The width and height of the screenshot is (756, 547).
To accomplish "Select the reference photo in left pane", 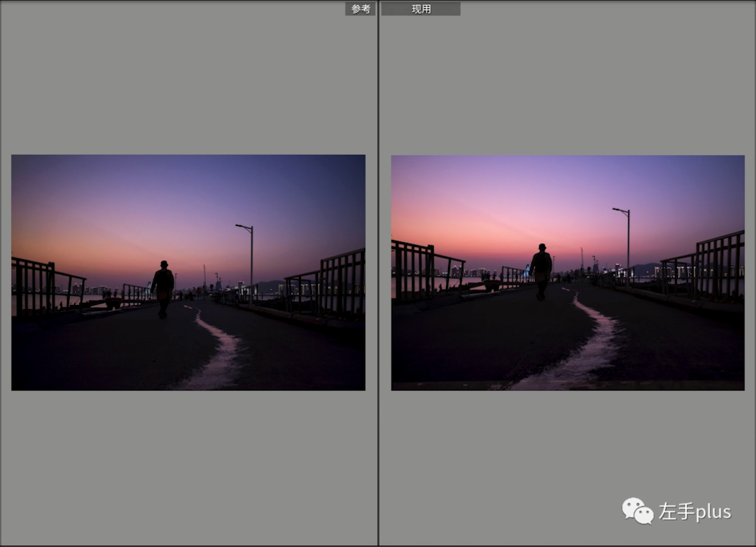I will coord(188,272).
